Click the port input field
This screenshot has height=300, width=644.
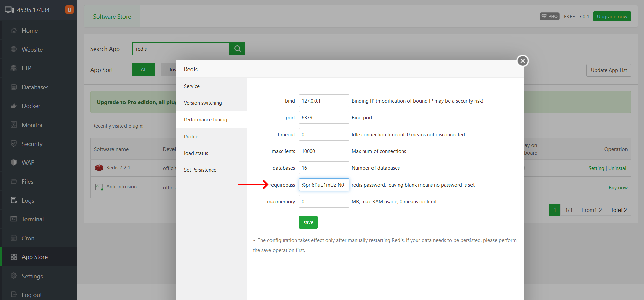[x=324, y=117]
